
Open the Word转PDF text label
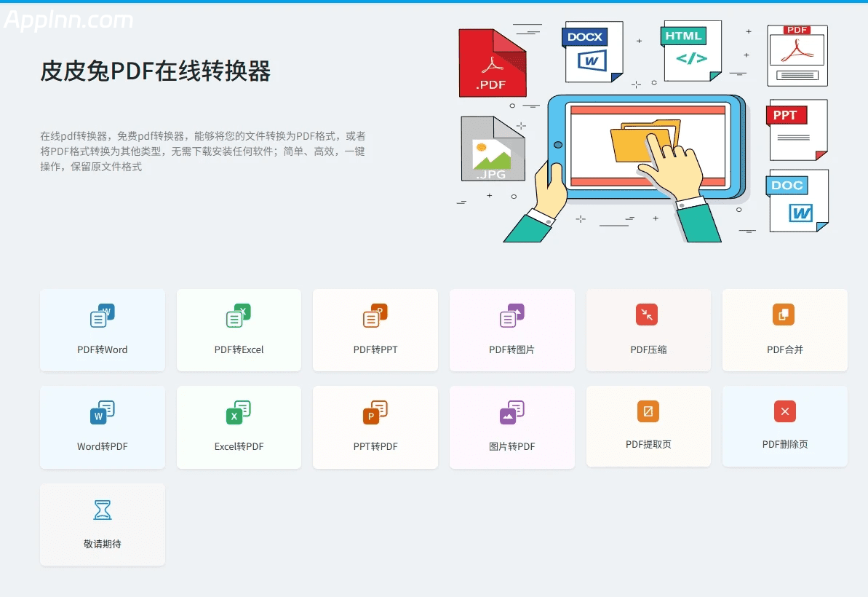coord(103,446)
